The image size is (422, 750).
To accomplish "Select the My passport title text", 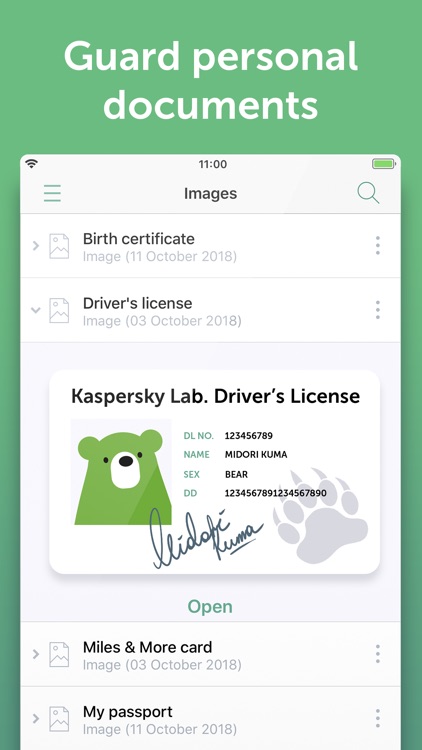I will 128,712.
